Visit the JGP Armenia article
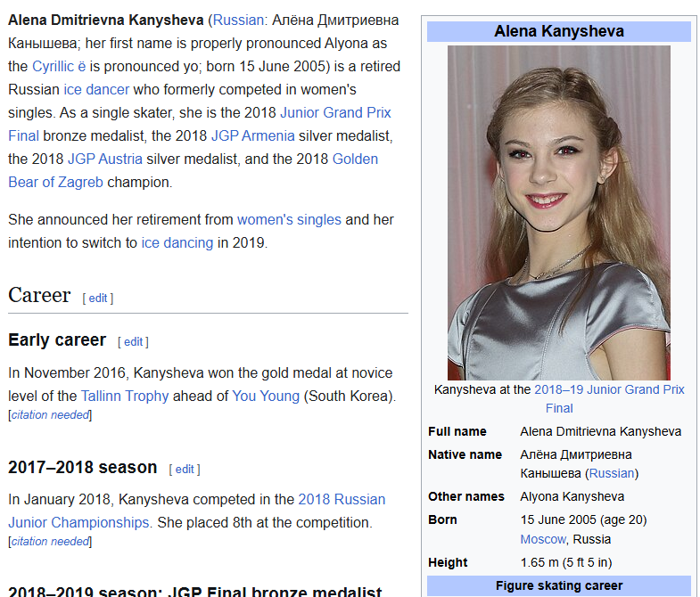The image size is (700, 597). click(252, 135)
